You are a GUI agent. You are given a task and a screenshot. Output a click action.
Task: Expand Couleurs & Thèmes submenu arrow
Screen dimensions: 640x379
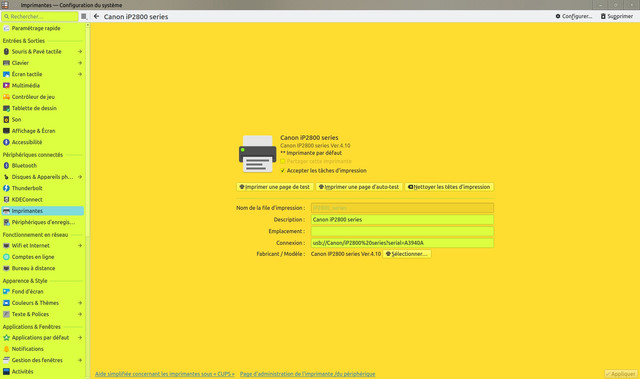(x=80, y=303)
